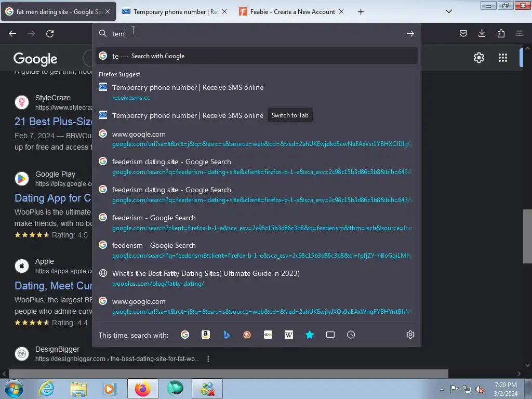Search this time with DuckDuckGo
This screenshot has height=399, width=532.
pyautogui.click(x=247, y=335)
